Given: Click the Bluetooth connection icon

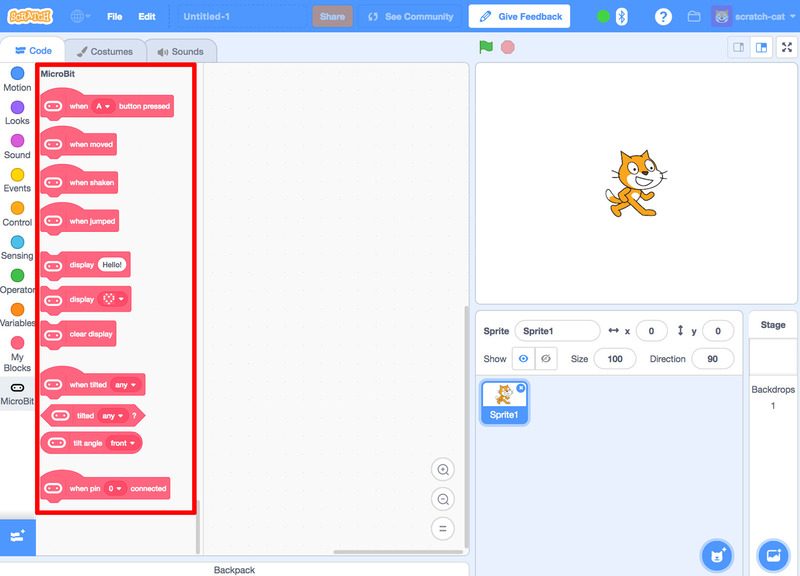Looking at the screenshot, I should [x=621, y=17].
